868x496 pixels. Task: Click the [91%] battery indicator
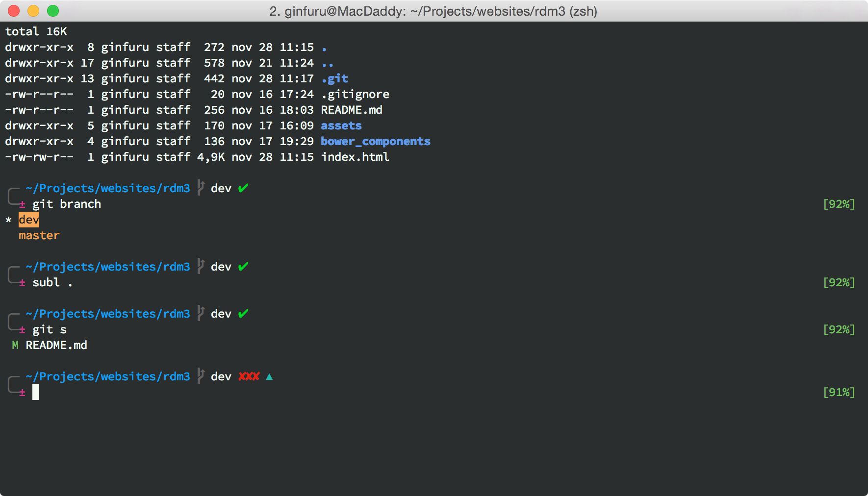click(x=839, y=392)
